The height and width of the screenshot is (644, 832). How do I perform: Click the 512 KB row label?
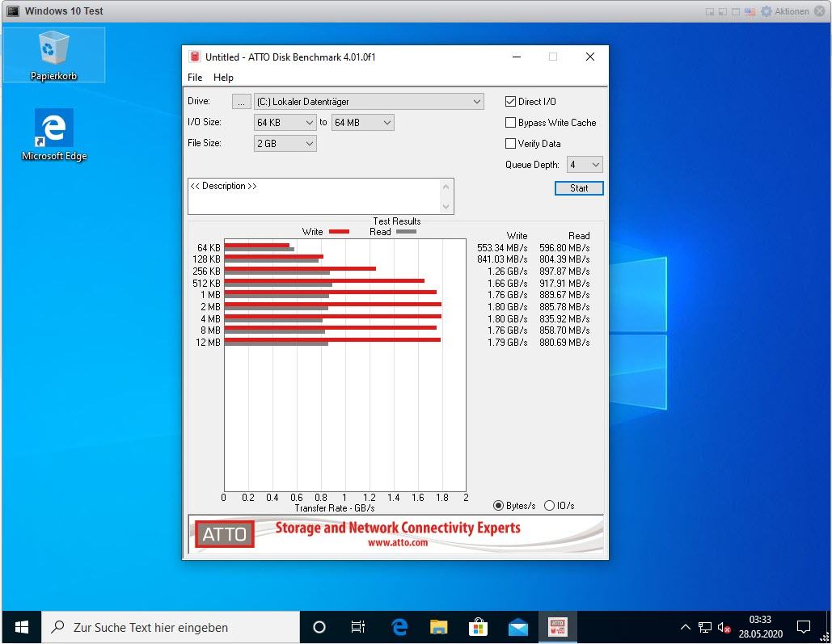[x=206, y=284]
